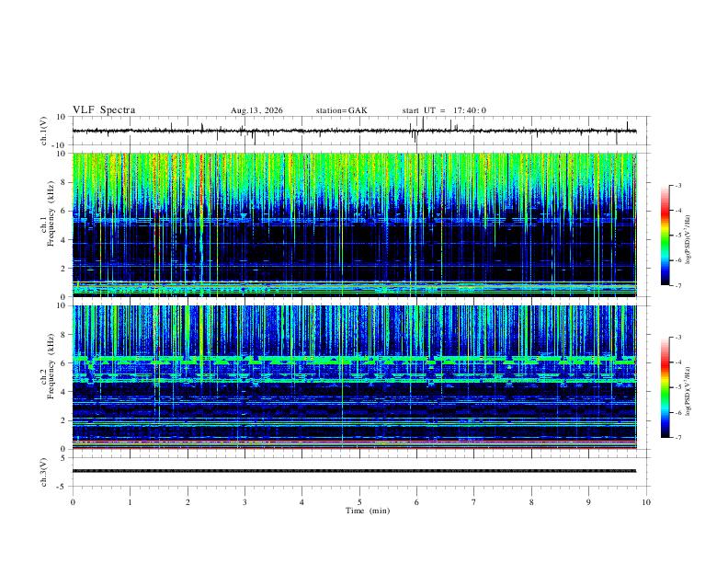Click the Time (min) axis label
This screenshot has width=728, height=563.
click(x=368, y=511)
